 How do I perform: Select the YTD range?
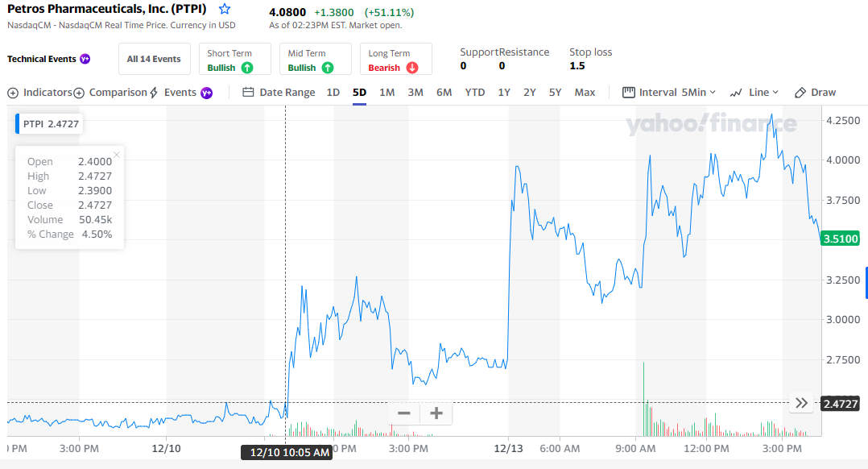(474, 93)
